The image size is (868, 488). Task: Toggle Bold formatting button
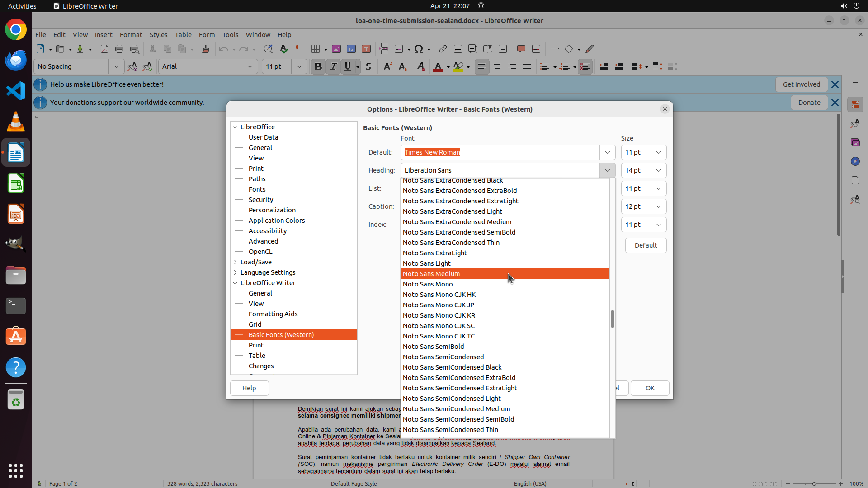(318, 66)
